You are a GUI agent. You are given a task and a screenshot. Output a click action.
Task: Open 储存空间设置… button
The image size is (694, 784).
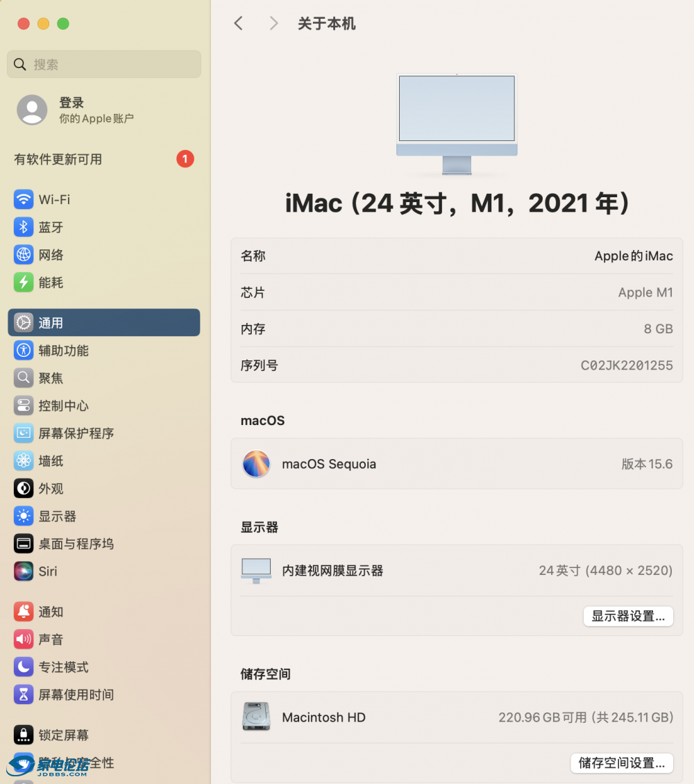(x=622, y=763)
